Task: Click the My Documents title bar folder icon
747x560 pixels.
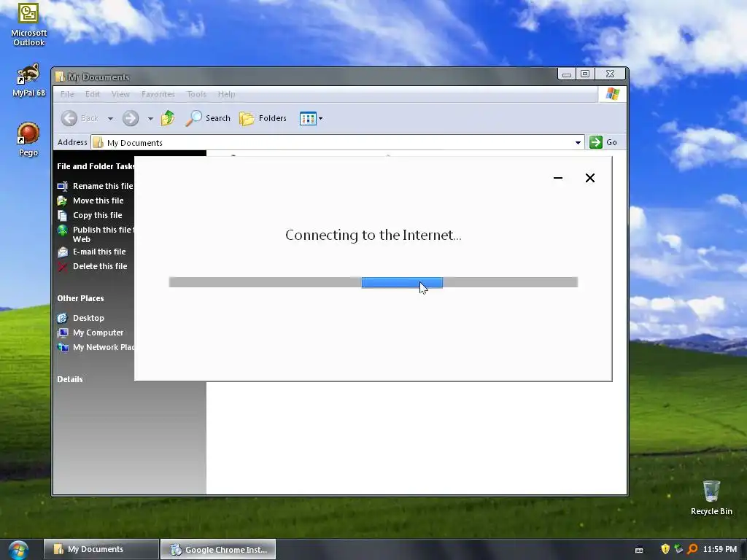Action: (60, 77)
